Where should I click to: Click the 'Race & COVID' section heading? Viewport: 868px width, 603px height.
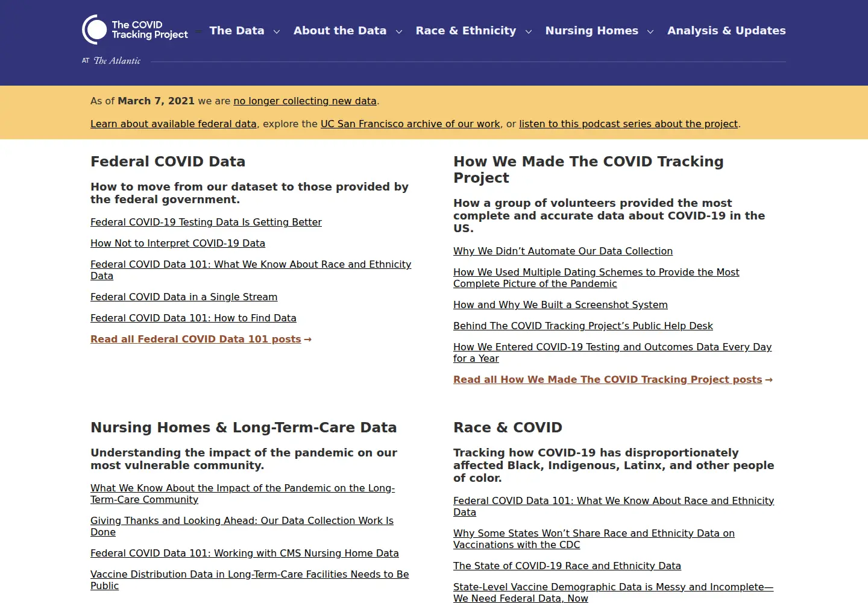coord(508,428)
